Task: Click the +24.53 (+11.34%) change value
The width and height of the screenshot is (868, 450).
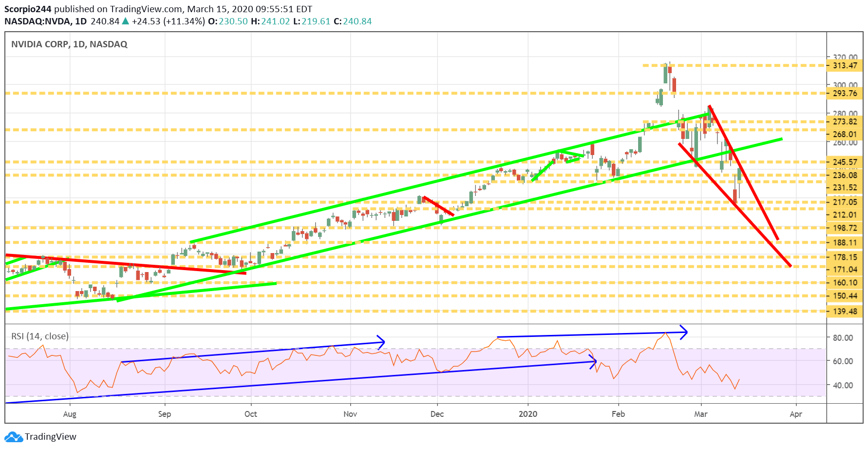Action: (x=169, y=21)
